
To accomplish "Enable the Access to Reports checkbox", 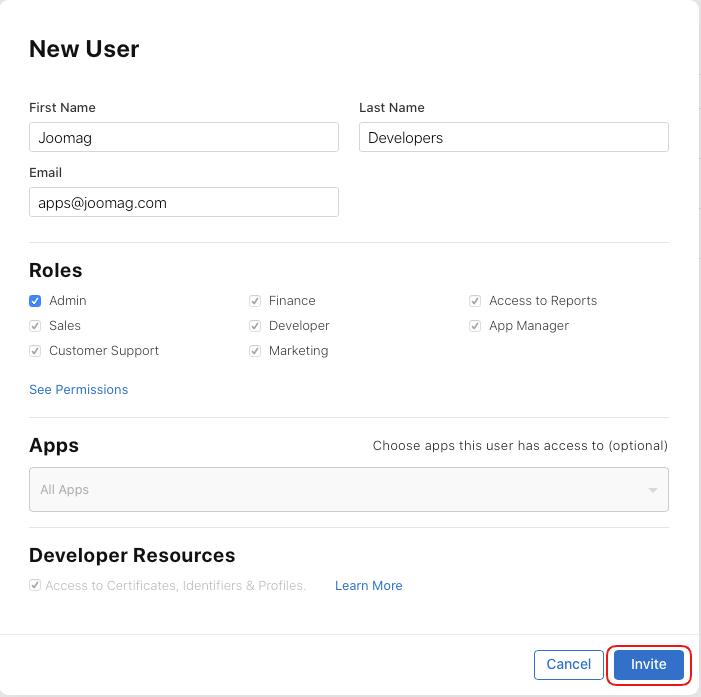I will pyautogui.click(x=475, y=301).
